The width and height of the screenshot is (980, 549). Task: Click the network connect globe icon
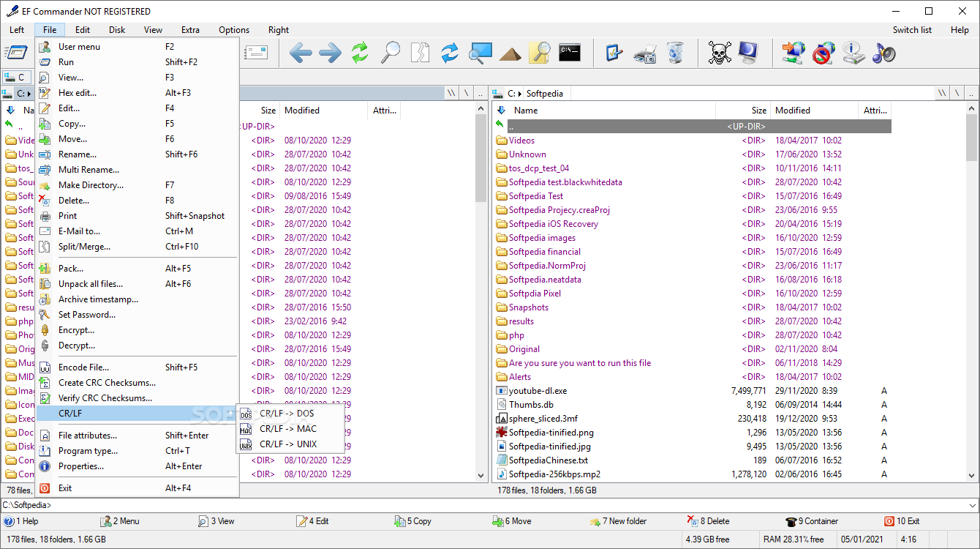pos(794,53)
